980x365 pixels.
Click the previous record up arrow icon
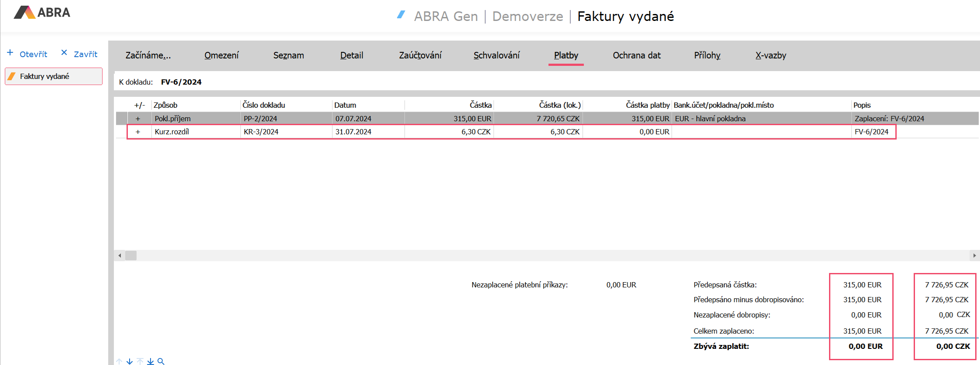pos(119,361)
